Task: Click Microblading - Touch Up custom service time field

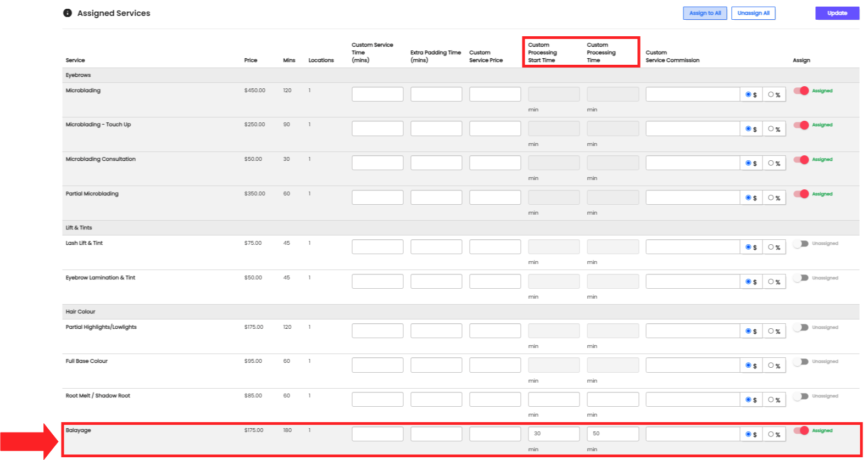Action: tap(377, 128)
